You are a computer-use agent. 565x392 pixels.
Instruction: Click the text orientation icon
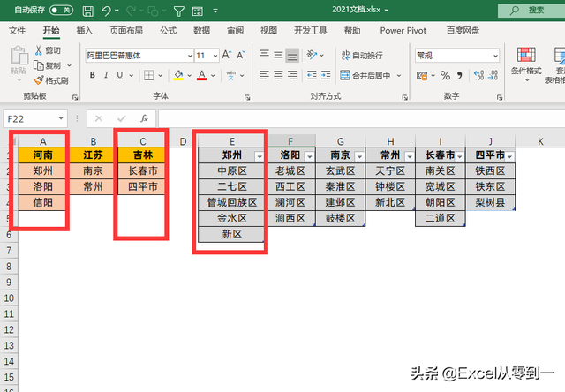[x=312, y=55]
